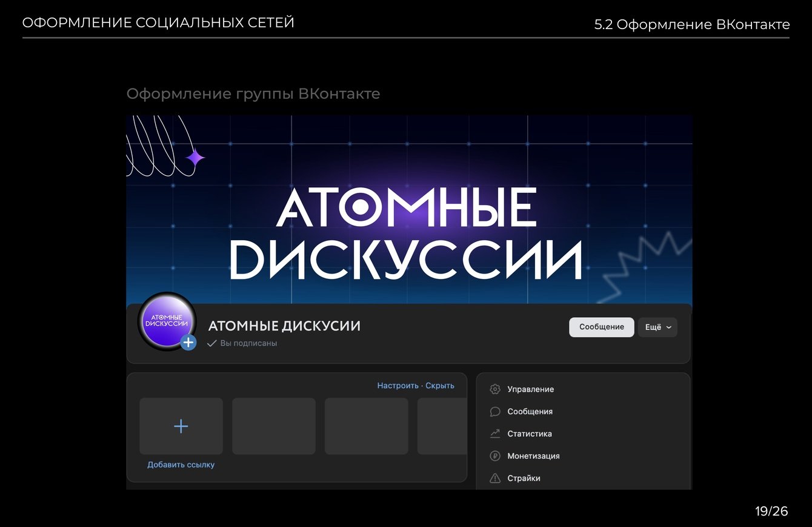
Task: Click the Скрыть link
Action: pyautogui.click(x=440, y=386)
